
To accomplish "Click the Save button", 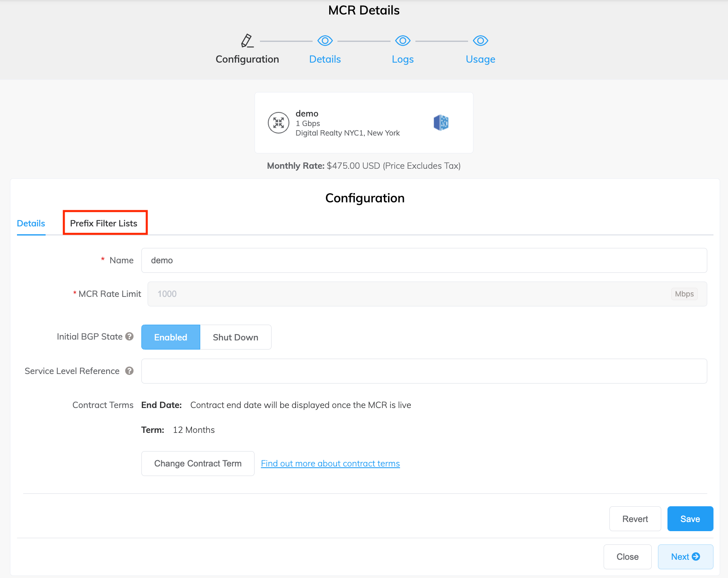I will click(x=690, y=519).
